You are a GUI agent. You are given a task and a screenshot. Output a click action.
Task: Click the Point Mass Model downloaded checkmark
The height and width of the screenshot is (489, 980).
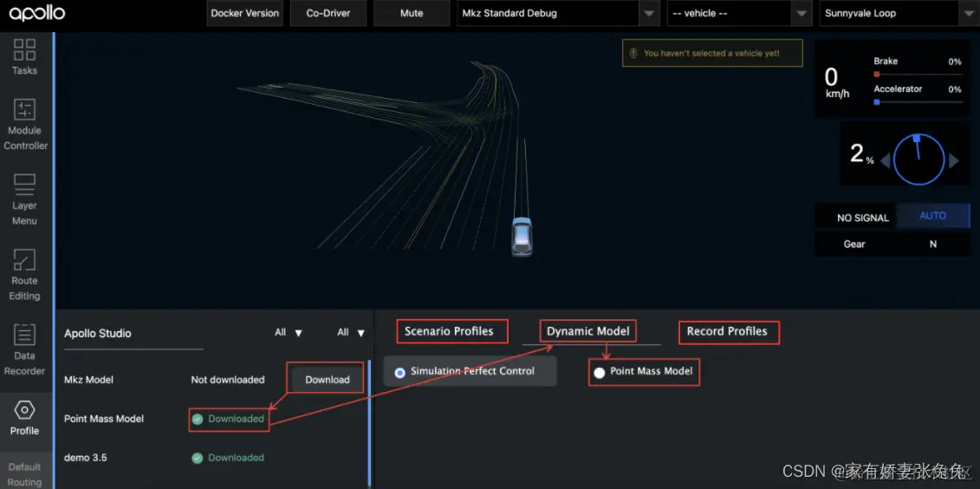(x=198, y=419)
